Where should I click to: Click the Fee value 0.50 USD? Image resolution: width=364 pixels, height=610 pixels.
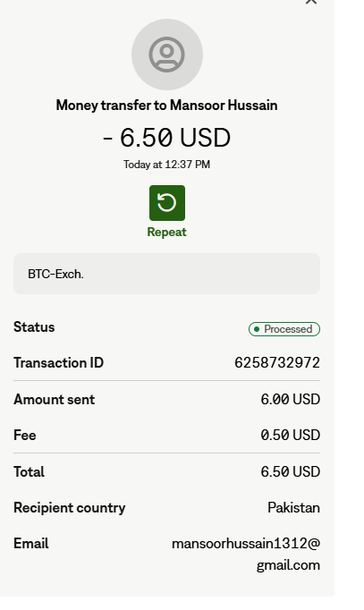coord(291,436)
